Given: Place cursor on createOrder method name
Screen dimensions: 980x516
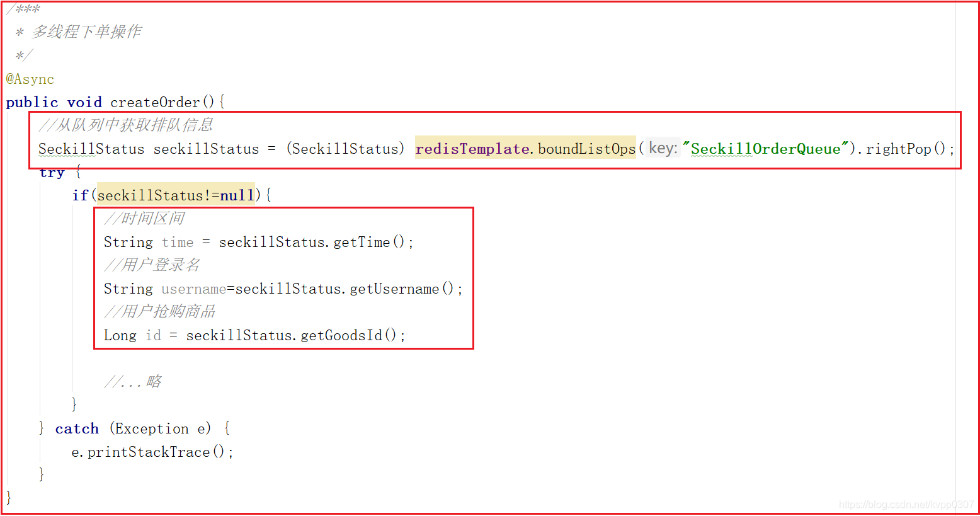Looking at the screenshot, I should (x=155, y=102).
